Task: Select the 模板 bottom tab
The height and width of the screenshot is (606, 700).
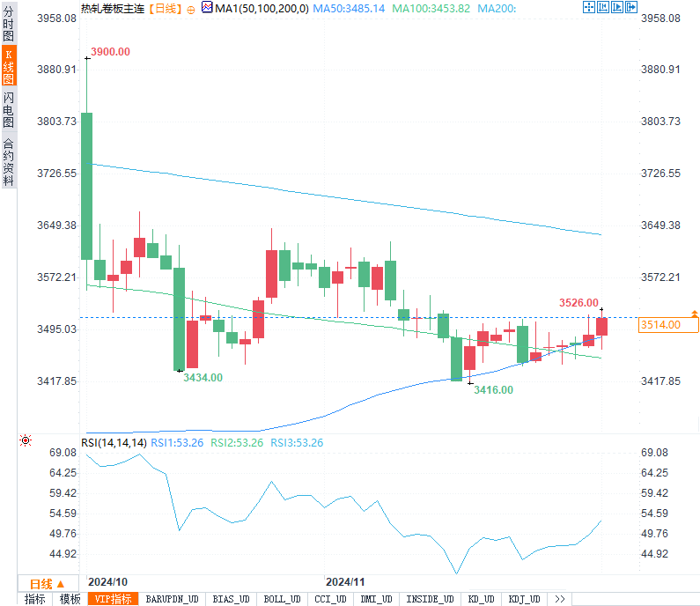Action: pyautogui.click(x=70, y=599)
